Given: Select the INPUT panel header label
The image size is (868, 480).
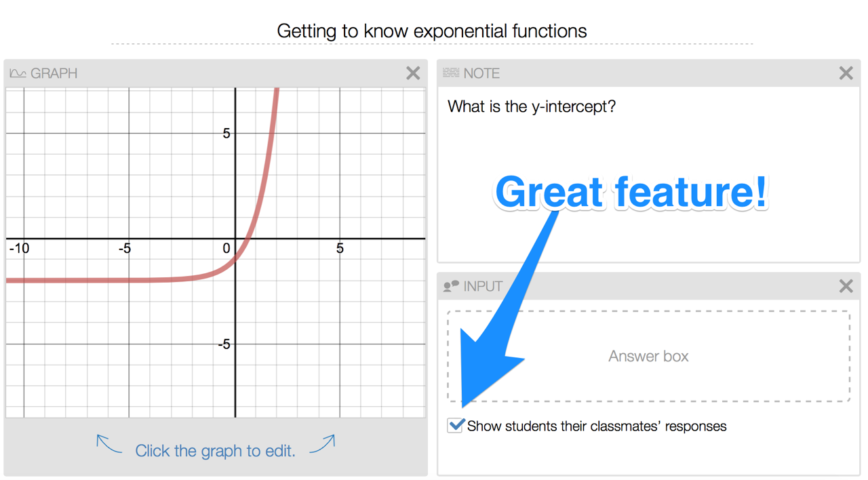Looking at the screenshot, I should click(x=483, y=286).
